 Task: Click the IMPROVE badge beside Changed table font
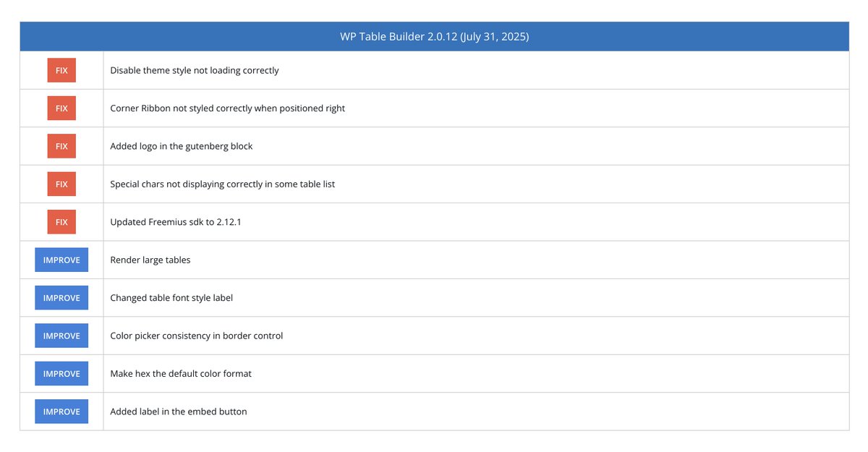tap(61, 298)
